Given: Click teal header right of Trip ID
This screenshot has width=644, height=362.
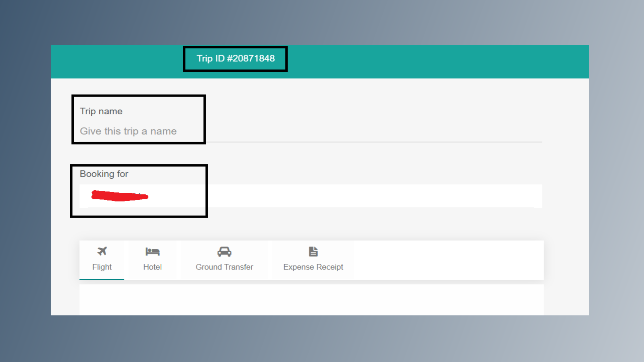Looking at the screenshot, I should (x=436, y=61).
